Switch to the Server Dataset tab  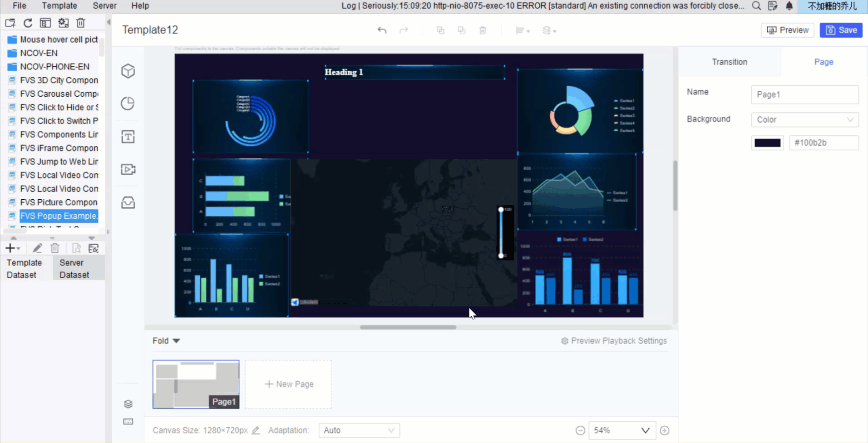79,269
